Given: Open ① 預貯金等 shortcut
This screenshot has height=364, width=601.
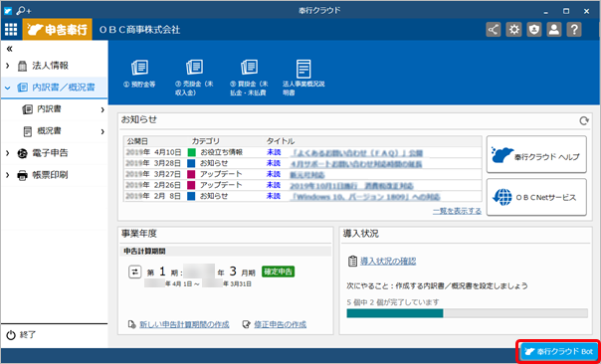Looking at the screenshot, I should [x=139, y=74].
